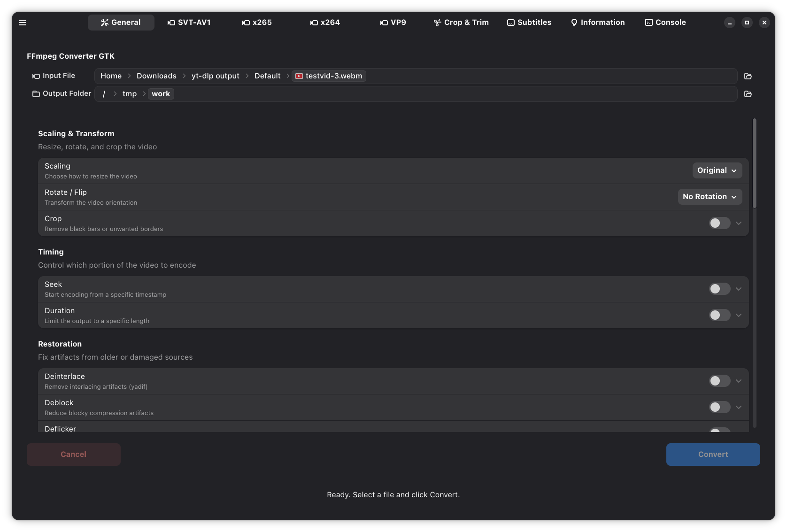Viewport: 787px width, 532px height.
Task: Select testvid-3.webm in input path bar
Action: click(329, 76)
